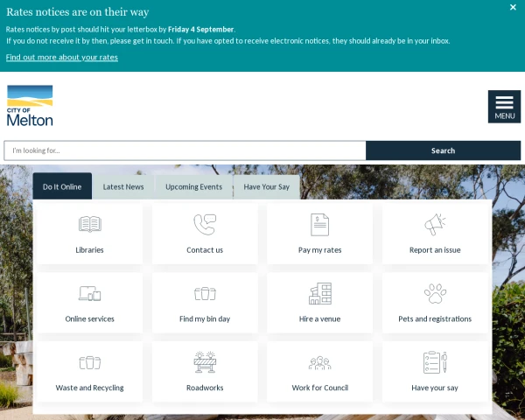
Task: Click the Report an issue megaphone icon
Action: 435,224
